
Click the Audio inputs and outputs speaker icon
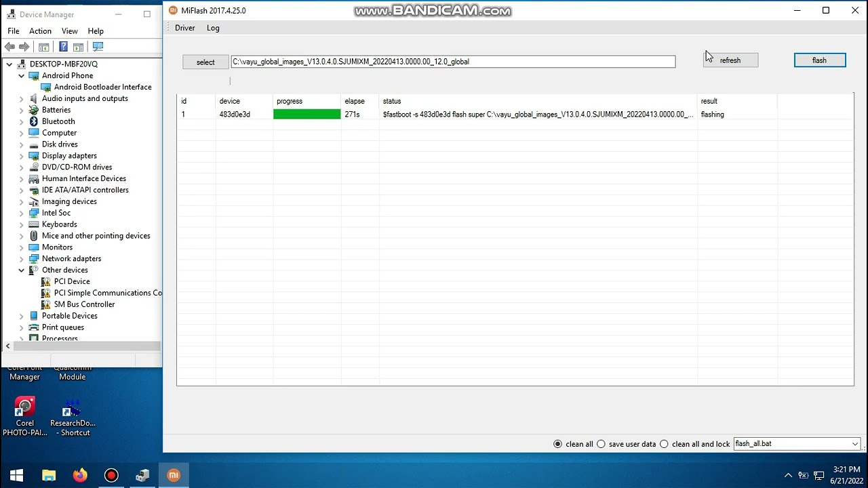34,98
